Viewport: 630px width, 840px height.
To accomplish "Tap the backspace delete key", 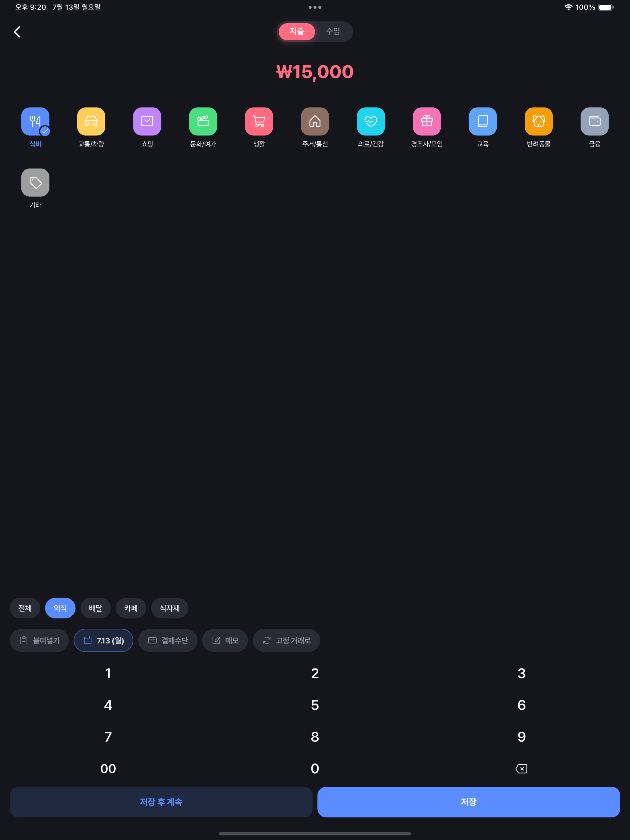I will (521, 769).
